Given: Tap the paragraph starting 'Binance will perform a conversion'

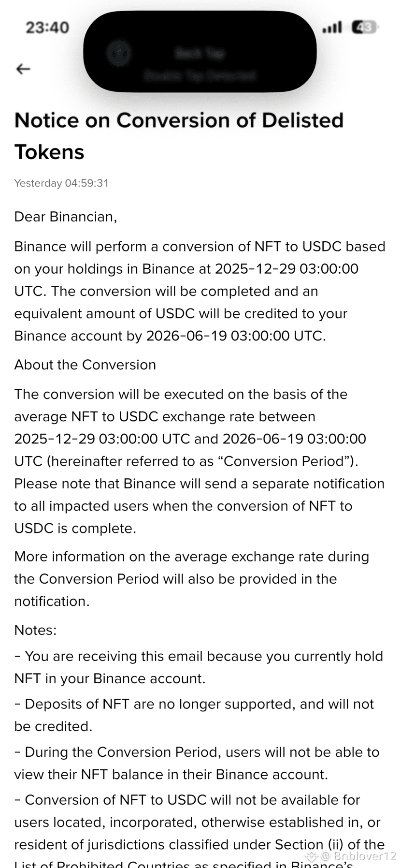Looking at the screenshot, I should coord(200,291).
